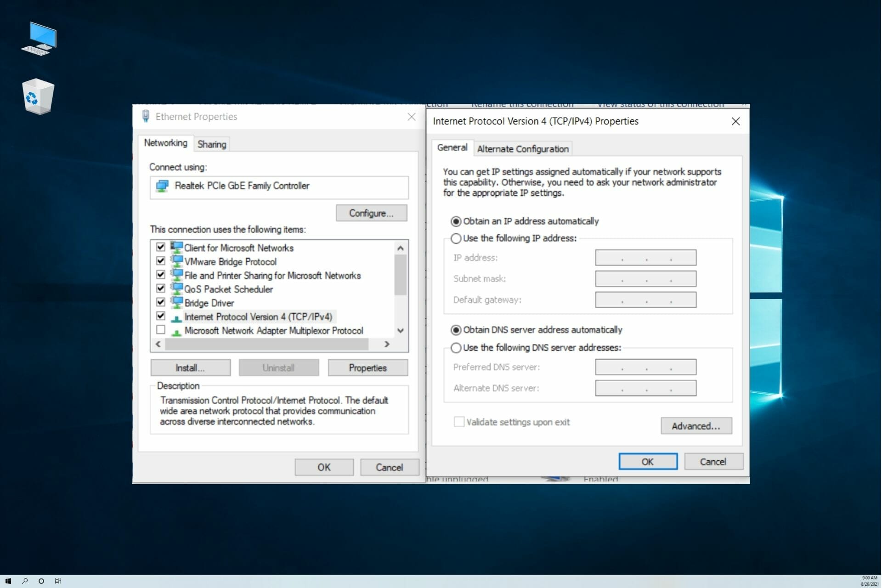882x588 pixels.
Task: Open the Alternate Configuration tab
Action: (523, 149)
